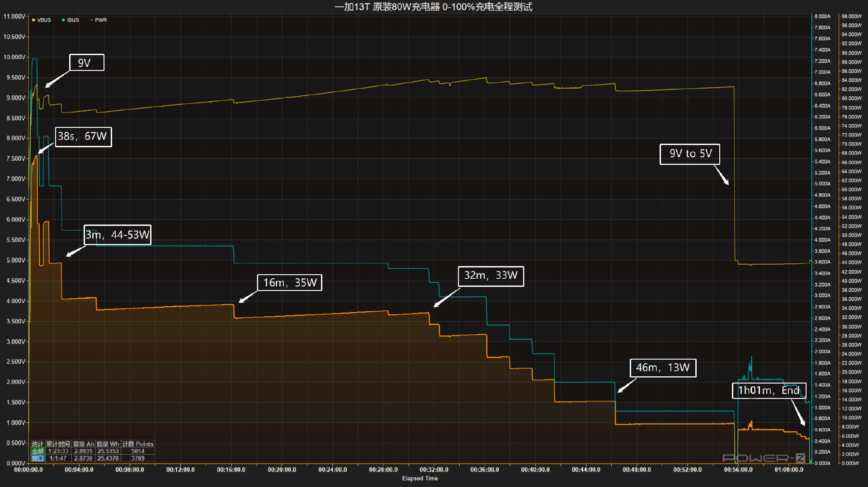This screenshot has height=487, width=868.
Task: Click the 计数 Points column header
Action: click(x=138, y=444)
